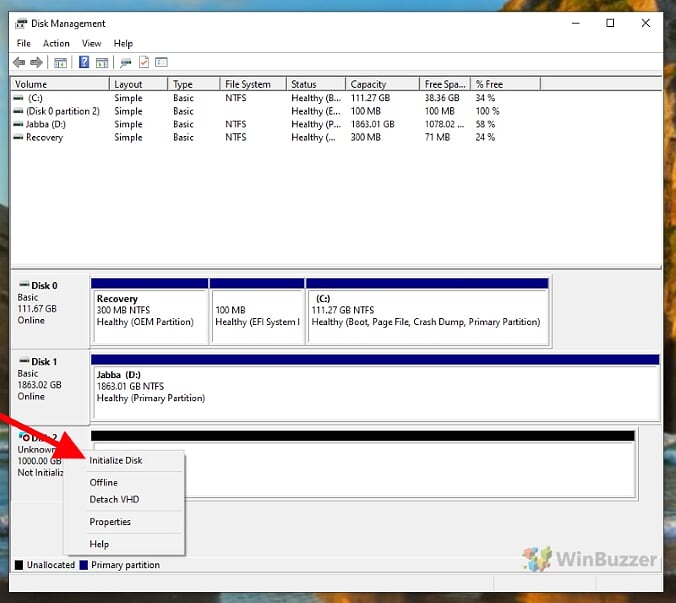676x603 pixels.
Task: Open the File menu
Action: (24, 44)
